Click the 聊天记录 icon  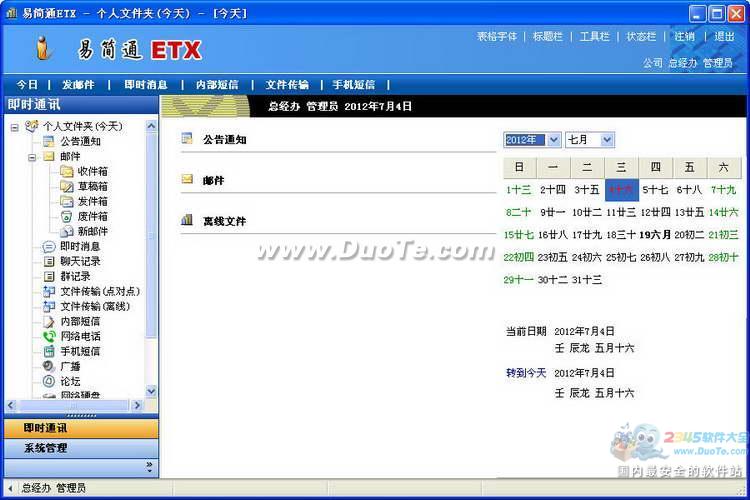(x=49, y=261)
